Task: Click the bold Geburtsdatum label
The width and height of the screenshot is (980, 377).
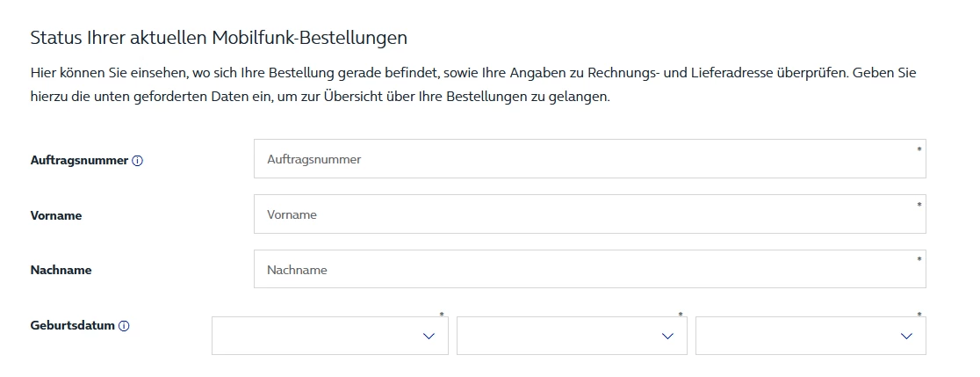Action: point(73,325)
